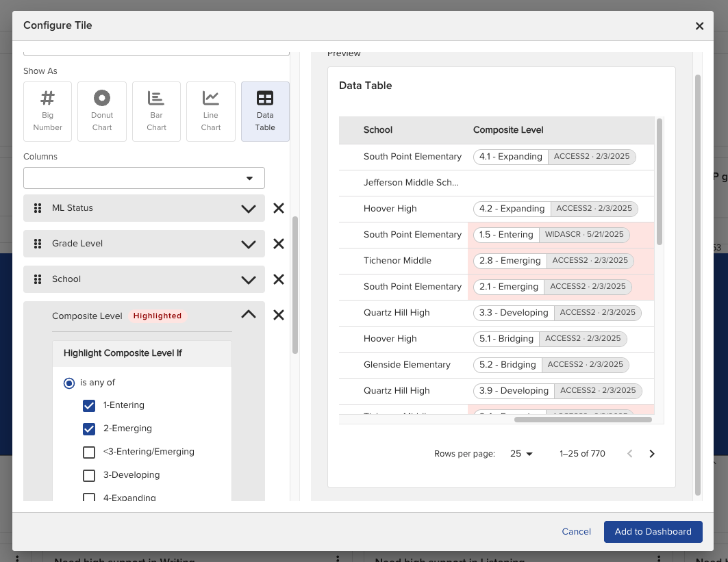Screen dimensions: 728x562
Task: Click Add to Dashboard button
Action: (653, 532)
